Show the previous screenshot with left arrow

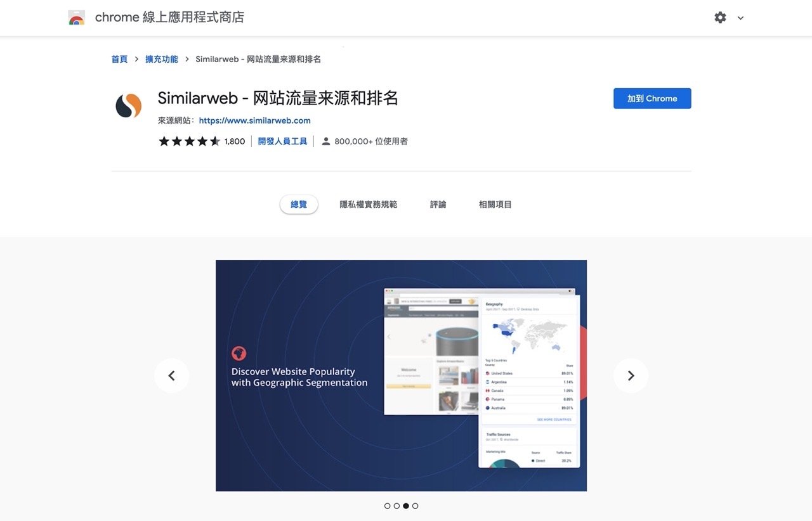171,376
